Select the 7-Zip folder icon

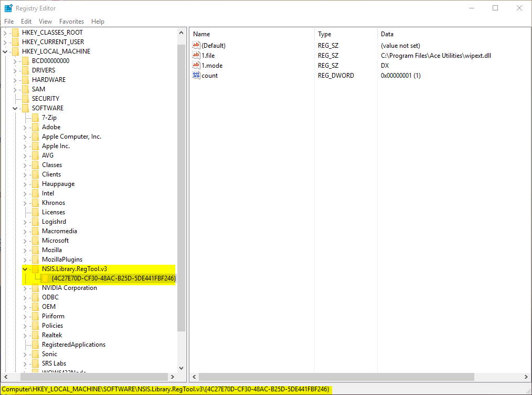point(35,118)
